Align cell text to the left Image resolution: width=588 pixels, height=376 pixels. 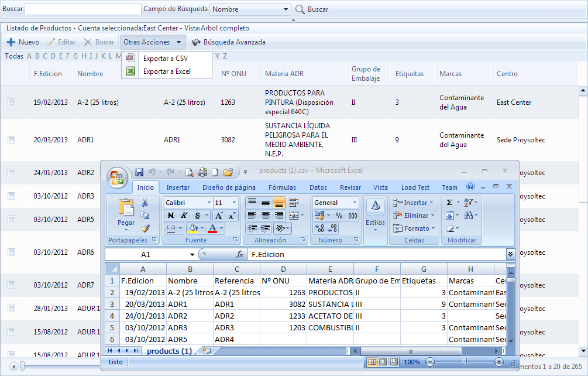(252, 216)
